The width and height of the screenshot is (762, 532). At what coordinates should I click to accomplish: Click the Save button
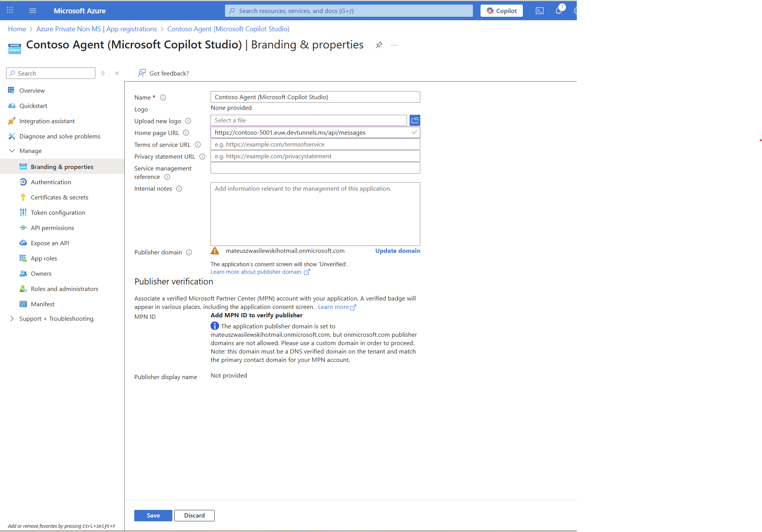(153, 515)
